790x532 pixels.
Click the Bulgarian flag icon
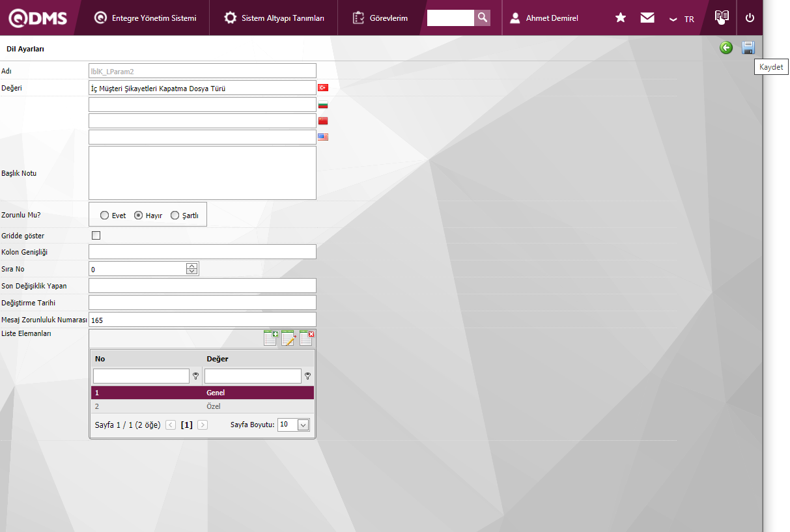coord(323,105)
